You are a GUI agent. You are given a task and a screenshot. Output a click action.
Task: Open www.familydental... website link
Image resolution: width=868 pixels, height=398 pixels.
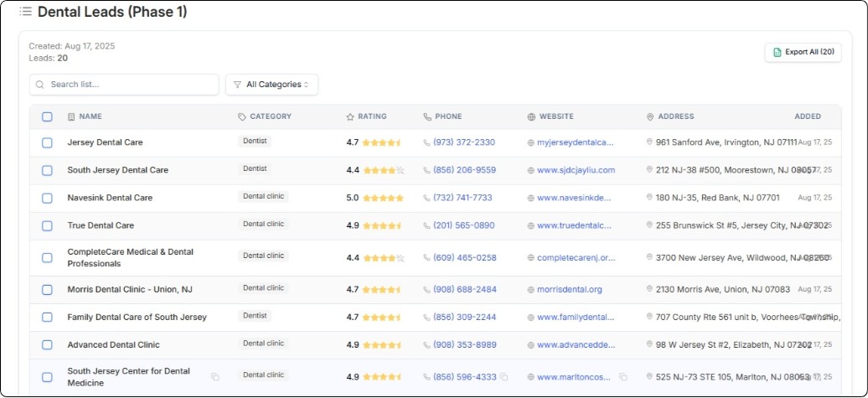(576, 318)
